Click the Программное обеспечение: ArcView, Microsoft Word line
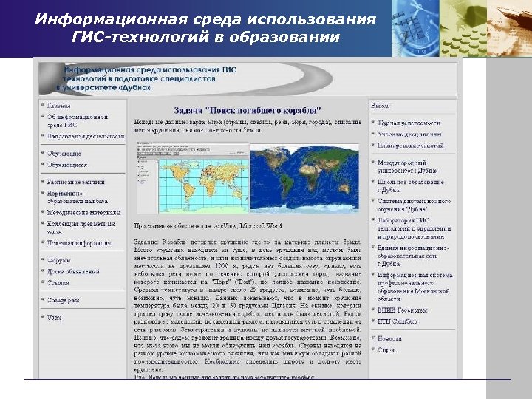This screenshot has width=532, height=399. pos(208,225)
